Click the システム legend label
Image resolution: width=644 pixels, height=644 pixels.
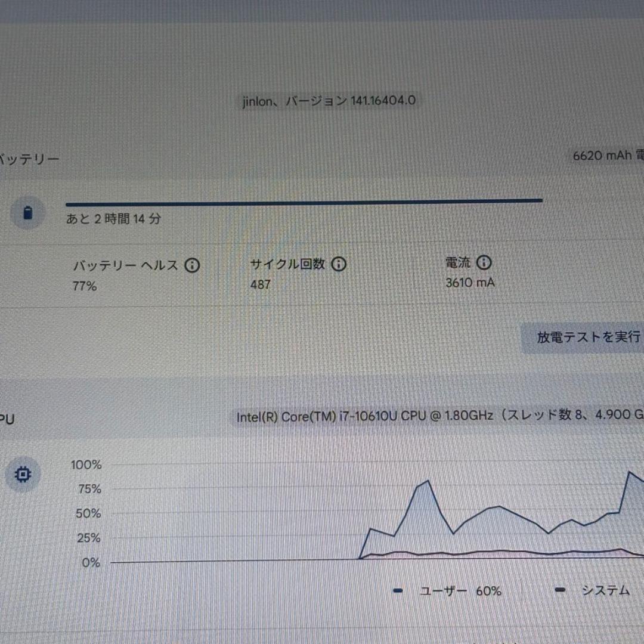(x=605, y=590)
